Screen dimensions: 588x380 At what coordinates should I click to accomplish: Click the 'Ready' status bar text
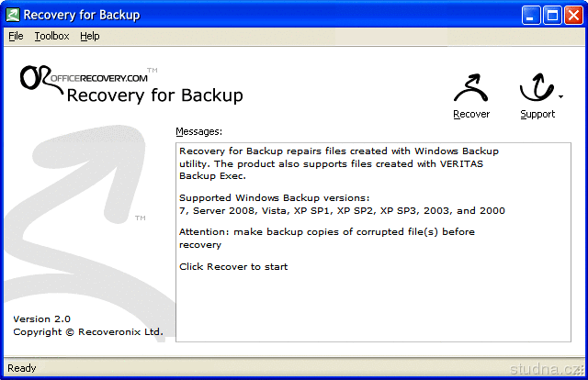tap(22, 368)
